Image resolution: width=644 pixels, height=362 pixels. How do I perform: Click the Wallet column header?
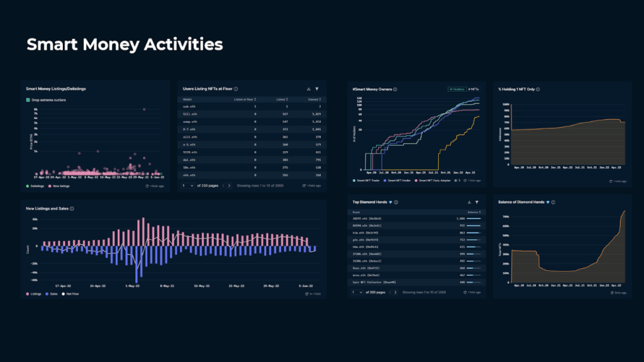coord(187,99)
